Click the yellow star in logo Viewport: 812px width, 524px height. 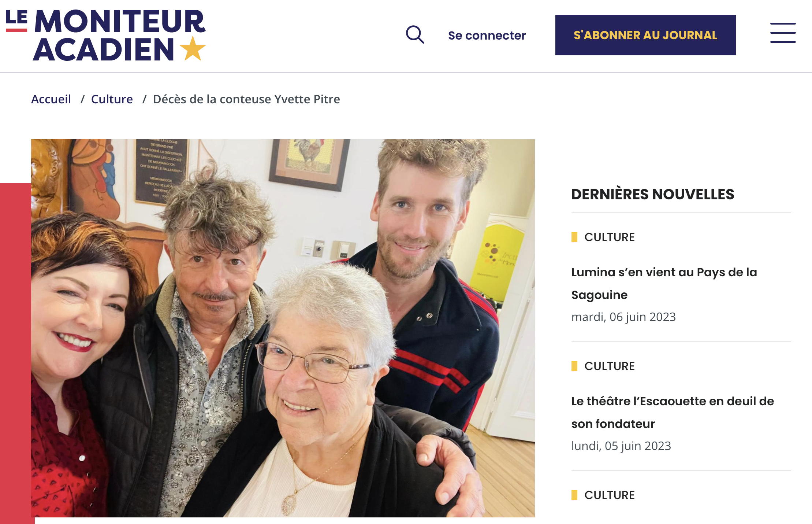tap(193, 48)
